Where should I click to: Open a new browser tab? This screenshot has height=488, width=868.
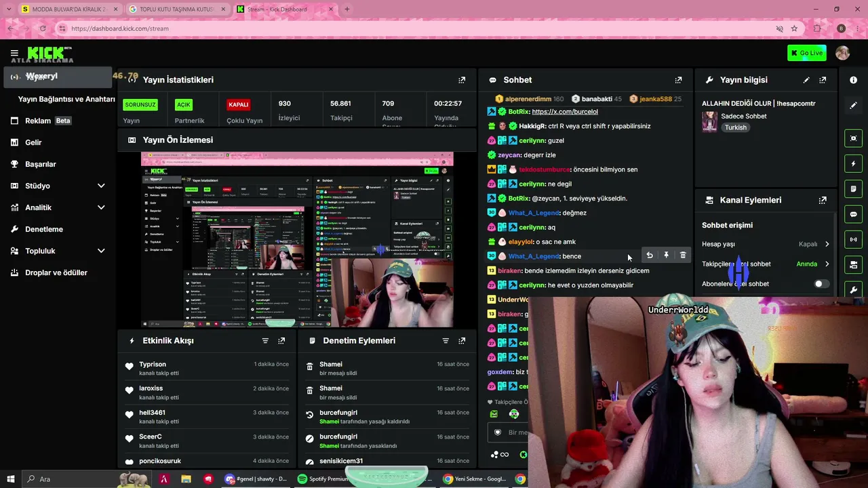point(347,9)
